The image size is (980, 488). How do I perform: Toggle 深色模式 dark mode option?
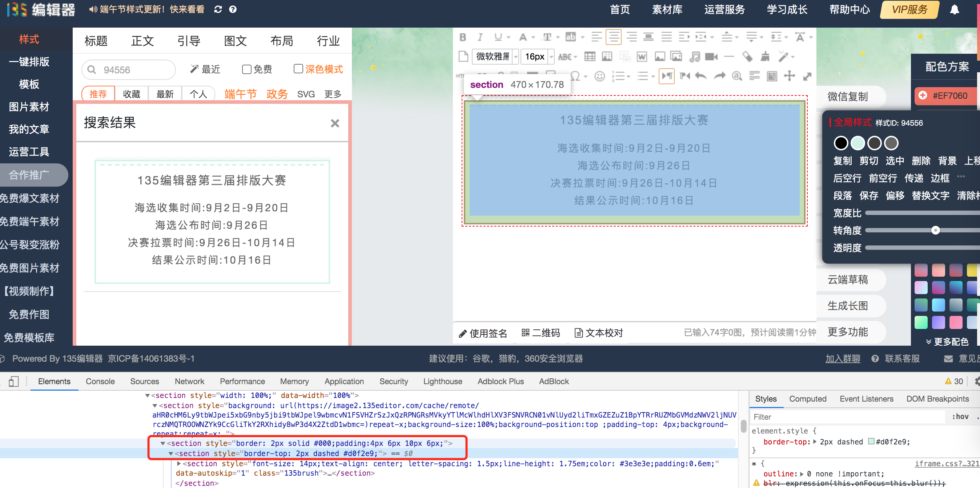click(298, 69)
